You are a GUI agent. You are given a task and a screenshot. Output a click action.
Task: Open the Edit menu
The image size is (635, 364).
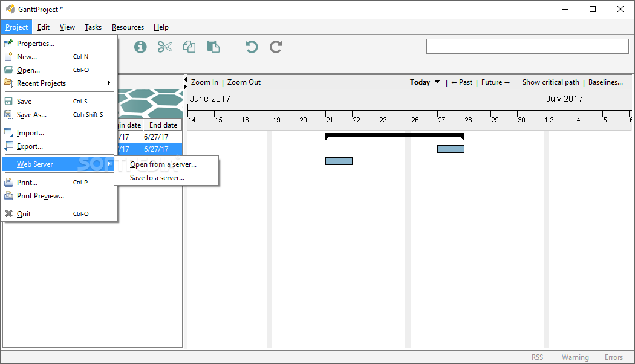(x=44, y=27)
